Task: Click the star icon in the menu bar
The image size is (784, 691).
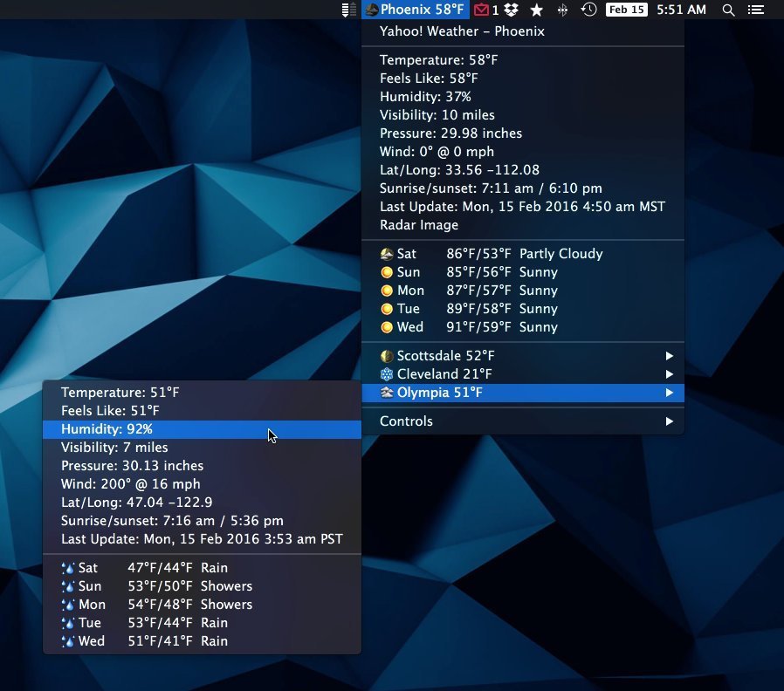Action: click(x=537, y=10)
